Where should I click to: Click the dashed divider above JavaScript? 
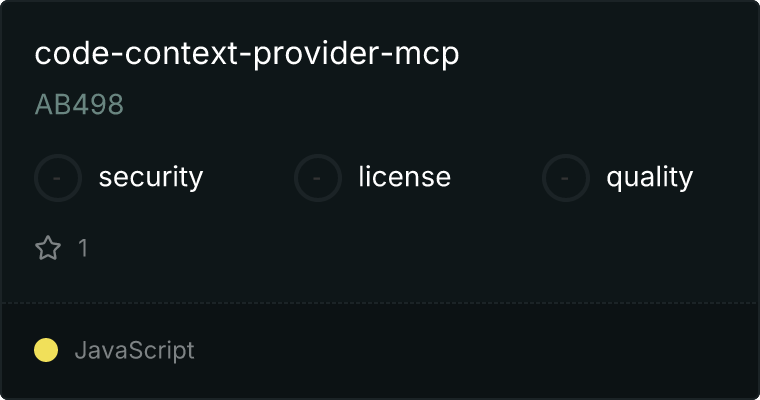380,303
